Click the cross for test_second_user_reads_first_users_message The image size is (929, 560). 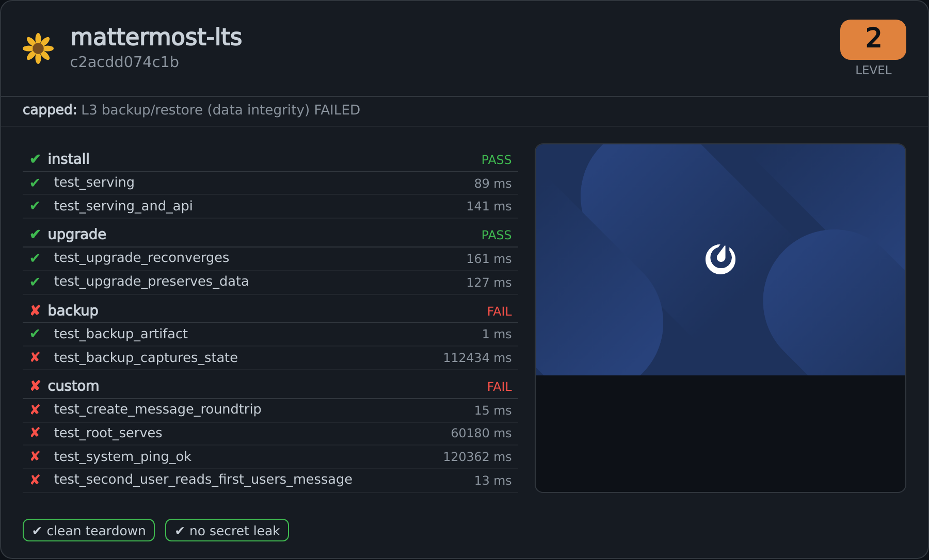35,480
